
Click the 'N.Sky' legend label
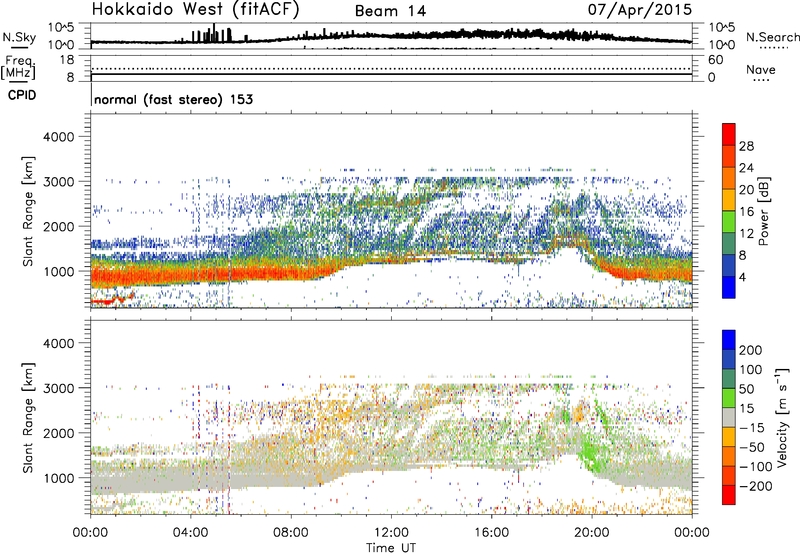19,37
